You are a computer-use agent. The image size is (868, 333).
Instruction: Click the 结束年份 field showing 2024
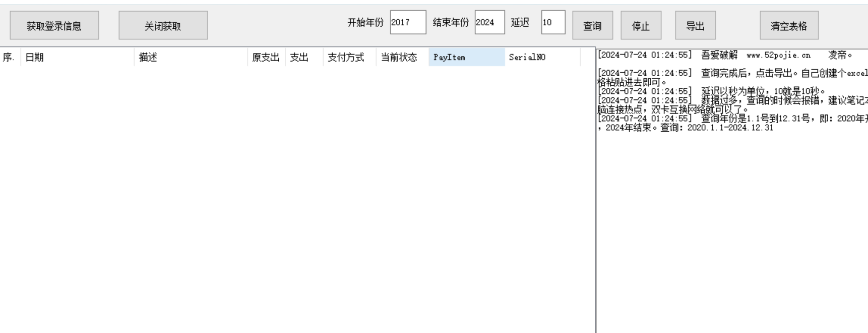489,23
